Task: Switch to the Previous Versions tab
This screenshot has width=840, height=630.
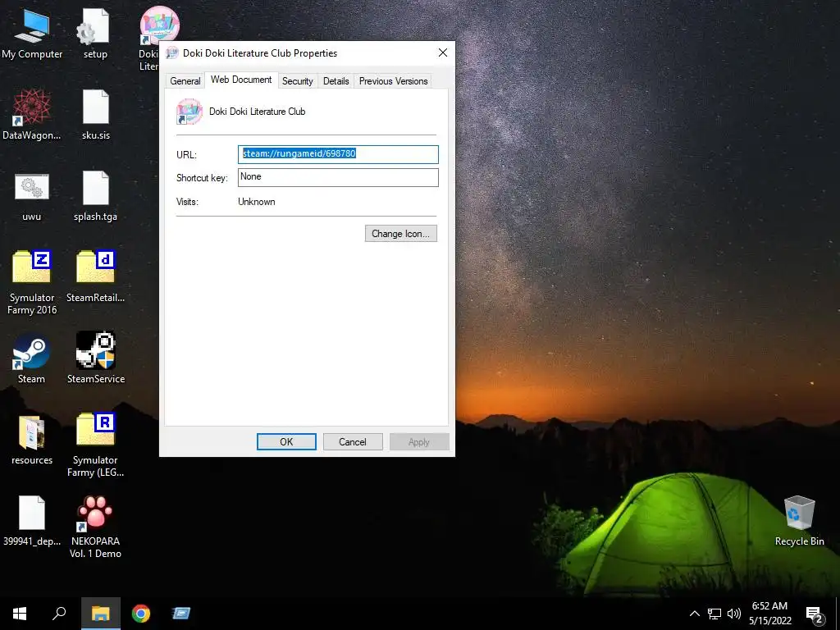Action: 393,81
